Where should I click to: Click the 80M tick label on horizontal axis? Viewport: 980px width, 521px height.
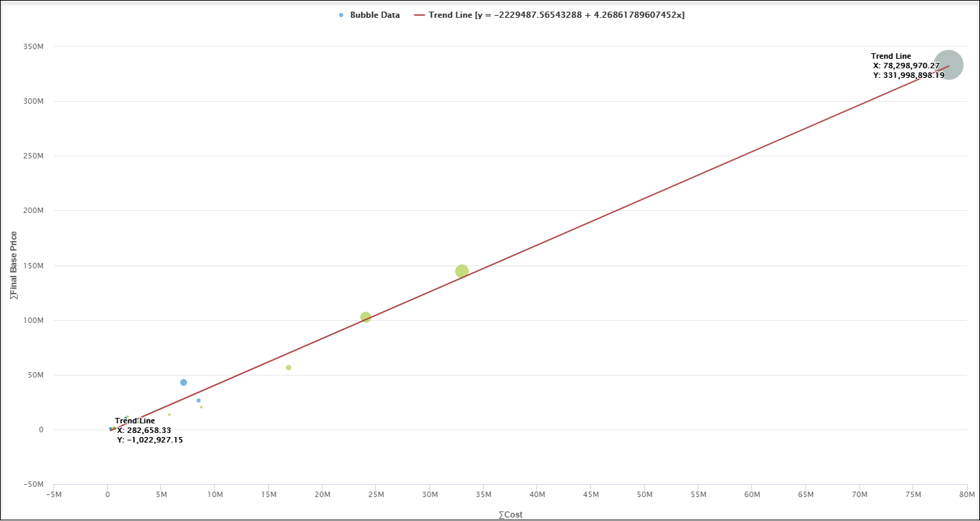click(x=966, y=494)
